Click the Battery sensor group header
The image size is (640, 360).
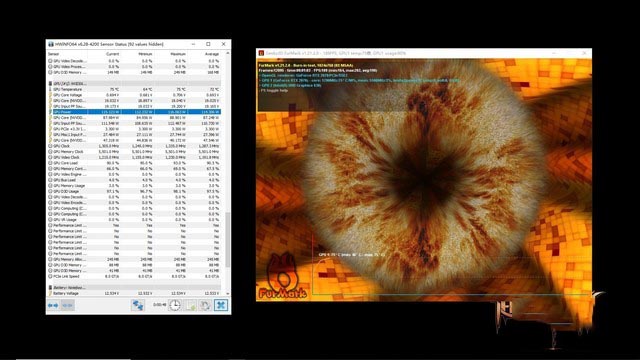[134, 288]
